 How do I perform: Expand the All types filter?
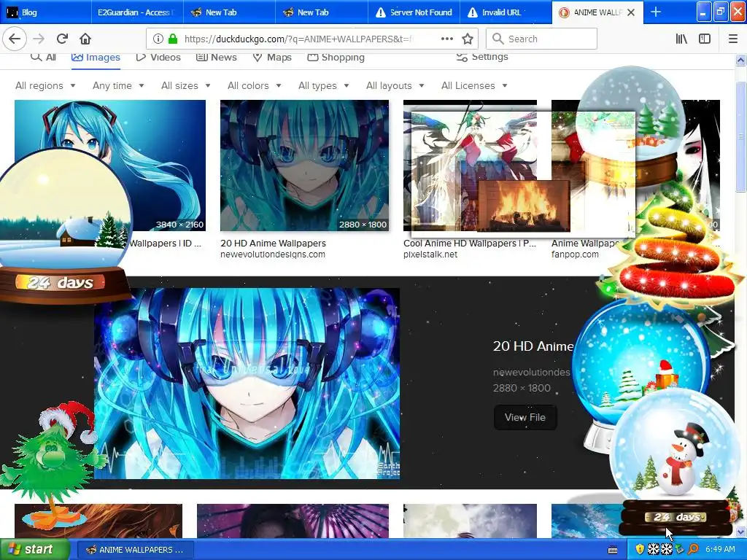[x=323, y=86]
